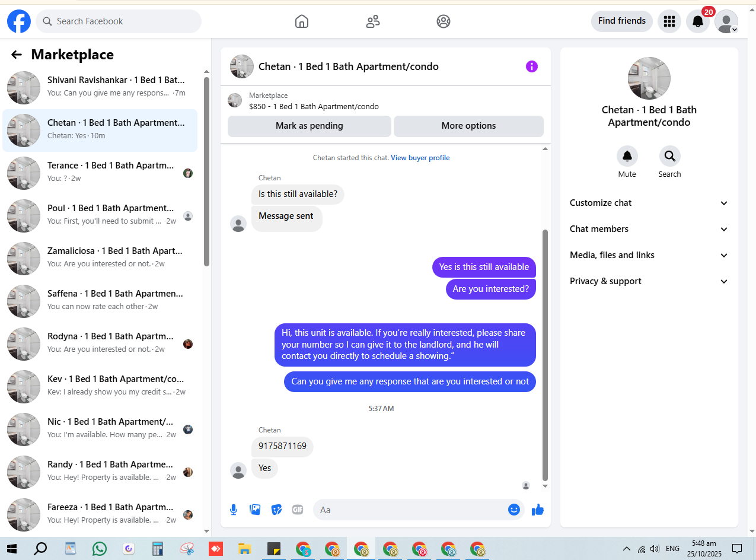Screen dimensions: 756x560
Task: Choose a GIF icon
Action: click(298, 510)
